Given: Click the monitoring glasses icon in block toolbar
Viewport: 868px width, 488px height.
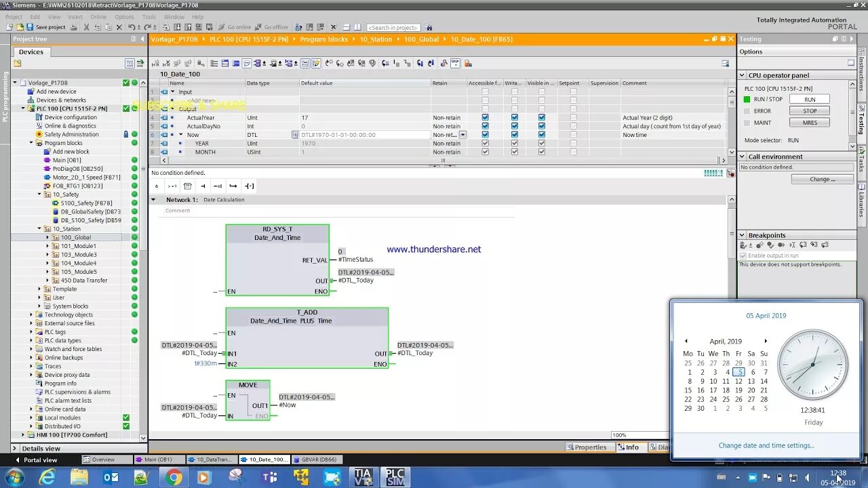Looking at the screenshot, I should [455, 63].
